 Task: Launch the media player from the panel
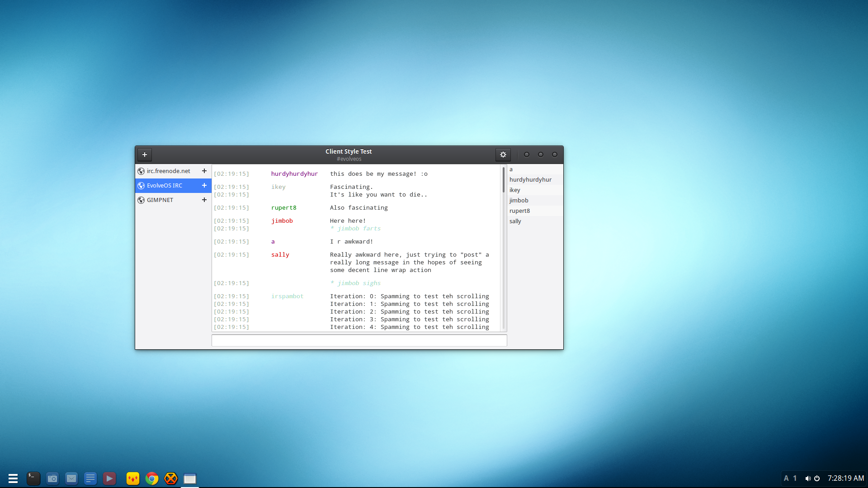click(x=109, y=479)
